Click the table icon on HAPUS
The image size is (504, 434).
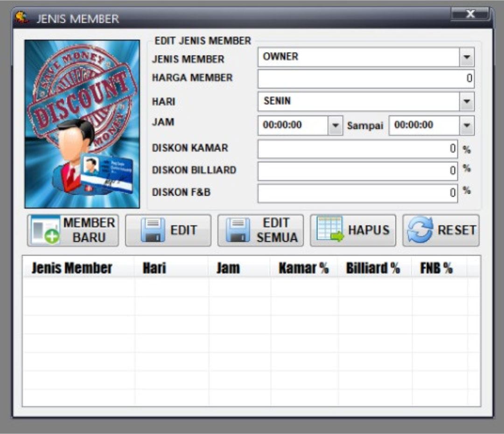(x=329, y=230)
